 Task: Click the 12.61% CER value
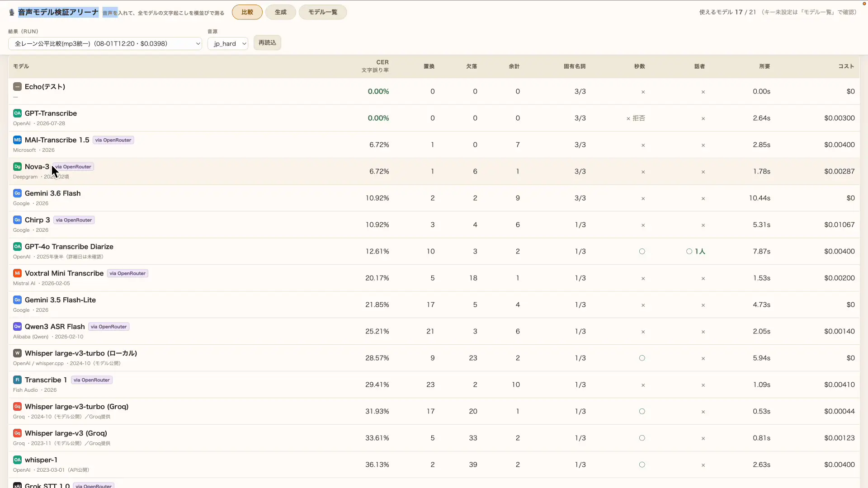coord(377,251)
